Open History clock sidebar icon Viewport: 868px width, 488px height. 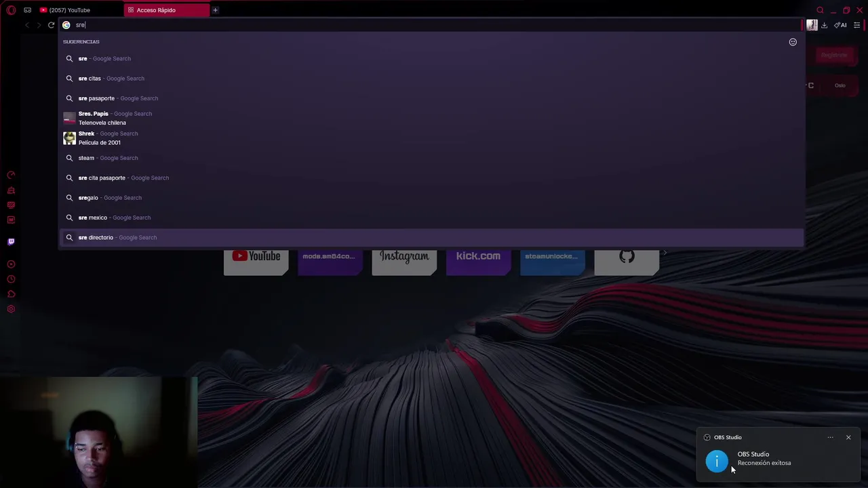[11, 279]
